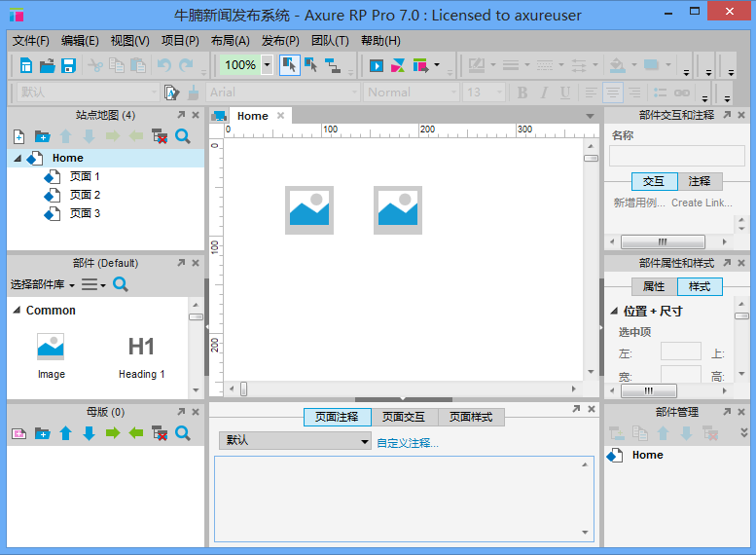Switch to the 页面交互 tab
Viewport: 756px width, 555px height.
pos(404,417)
